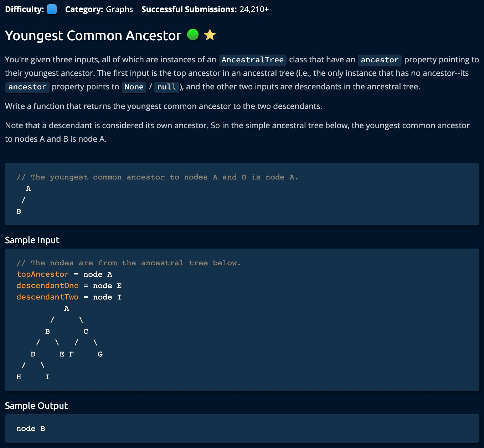Image resolution: width=484 pixels, height=448 pixels.
Task: Click node C in the sample tree
Action: coord(86,331)
